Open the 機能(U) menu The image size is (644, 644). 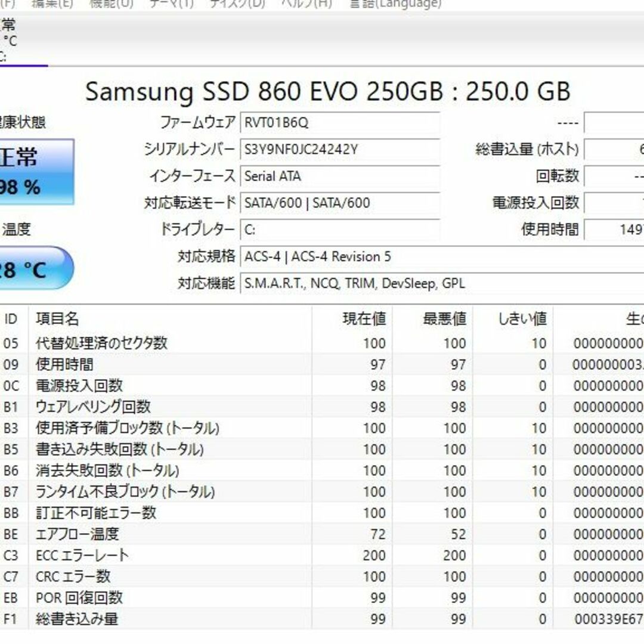click(x=112, y=4)
